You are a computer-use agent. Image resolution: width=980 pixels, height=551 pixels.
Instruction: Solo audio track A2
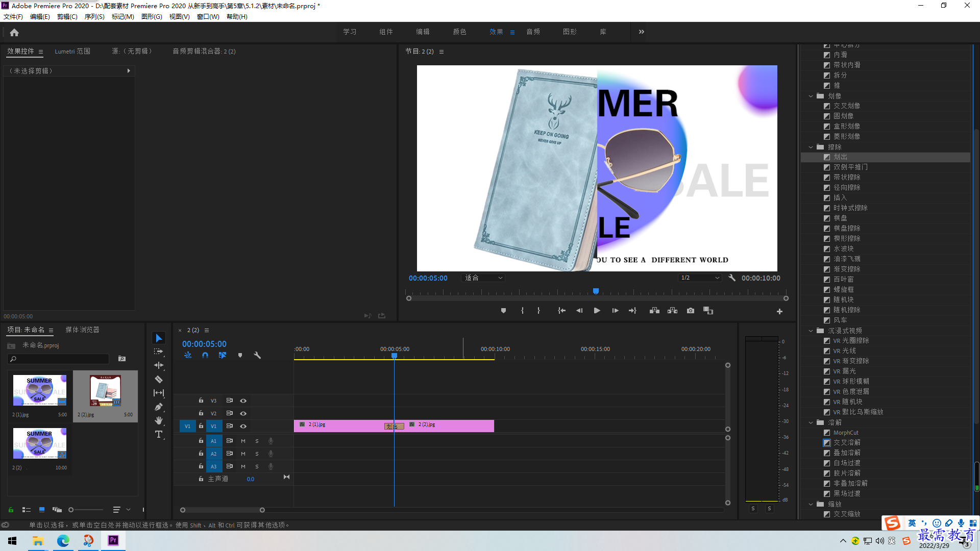coord(257,454)
